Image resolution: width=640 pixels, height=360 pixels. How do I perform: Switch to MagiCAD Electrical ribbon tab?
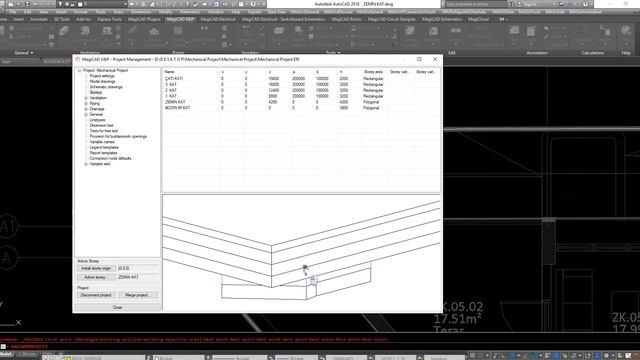click(x=218, y=19)
